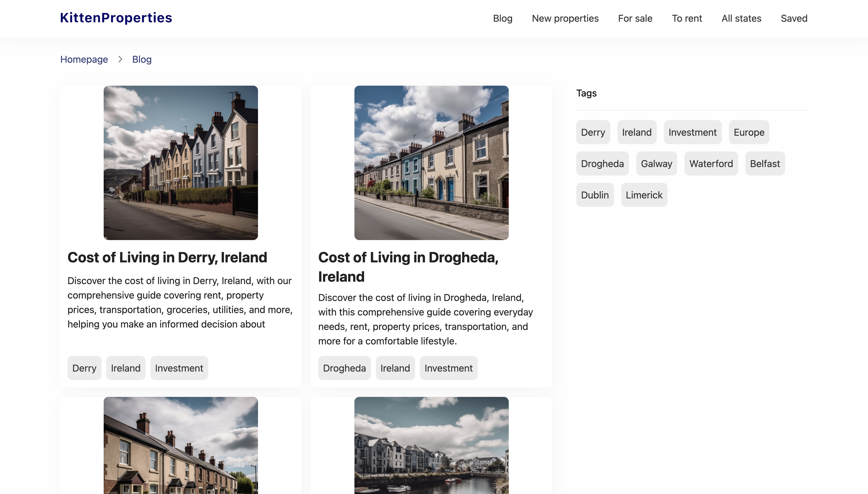Select Investment tag under the Drogheda article
868x494 pixels.
click(x=448, y=368)
